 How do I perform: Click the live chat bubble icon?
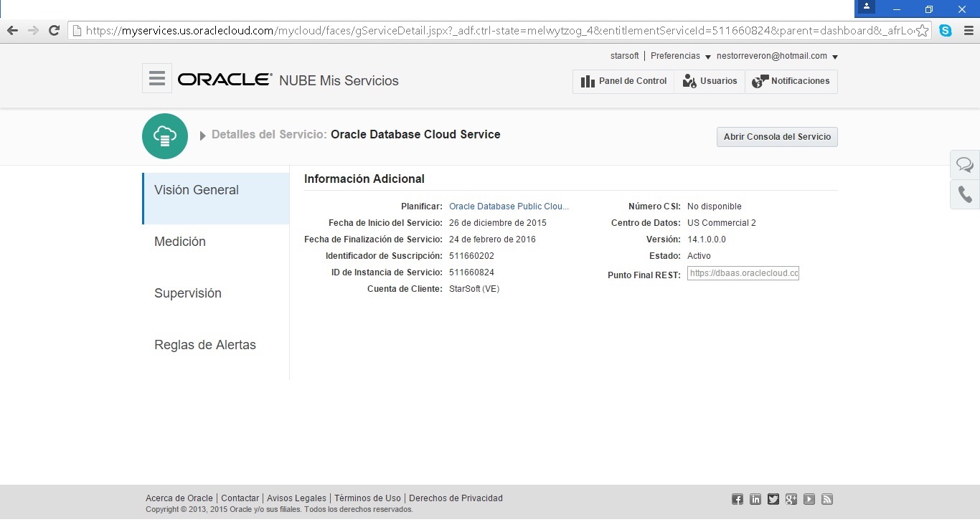(965, 166)
